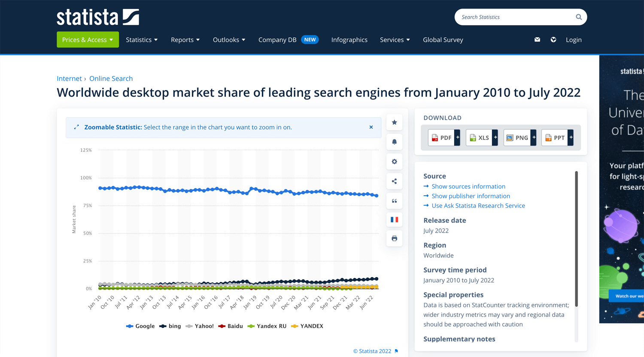The width and height of the screenshot is (644, 357).
Task: Click the print icon
Action: [394, 239]
